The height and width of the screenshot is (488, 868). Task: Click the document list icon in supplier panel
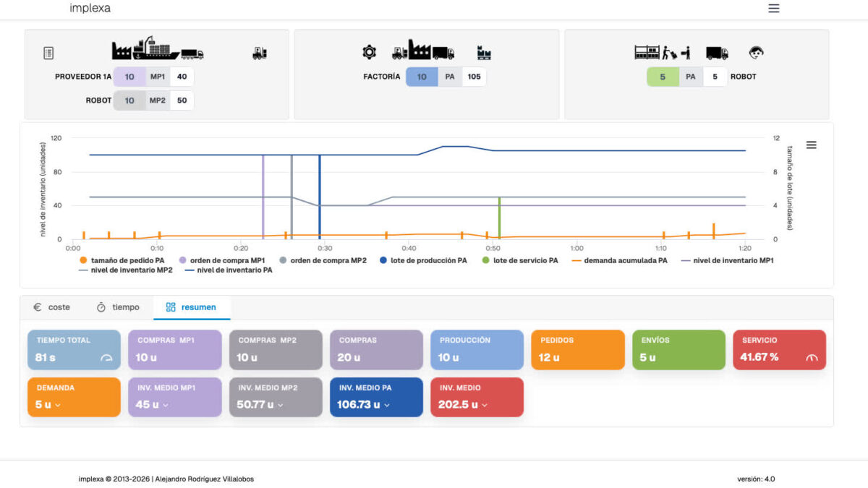click(48, 53)
